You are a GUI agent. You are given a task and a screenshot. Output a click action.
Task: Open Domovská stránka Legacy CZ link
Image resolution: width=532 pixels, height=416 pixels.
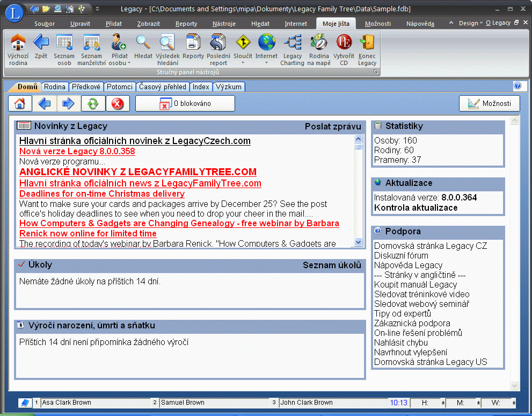point(430,246)
